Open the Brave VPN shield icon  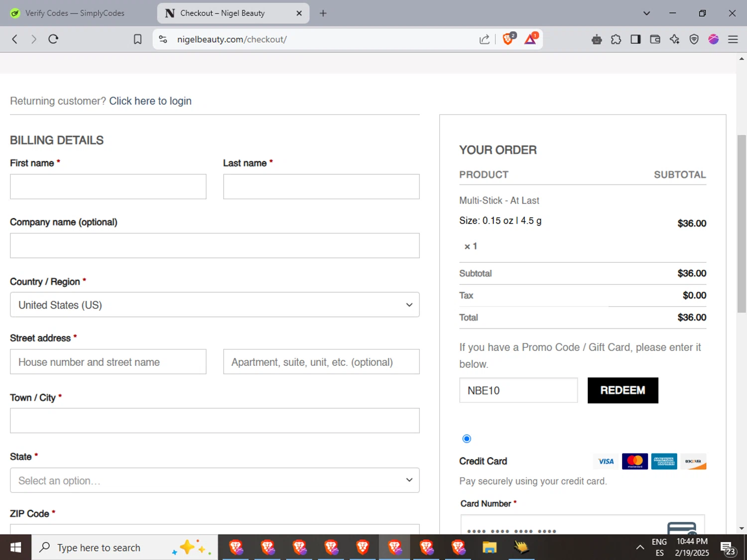[x=694, y=39]
